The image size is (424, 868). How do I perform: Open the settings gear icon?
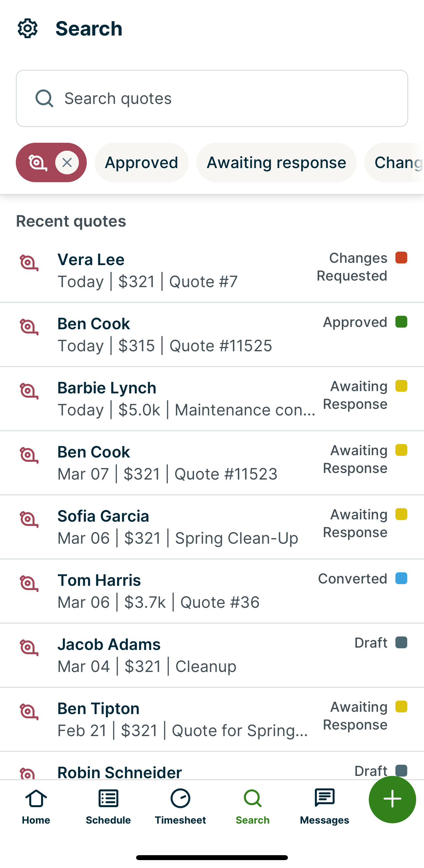[28, 28]
